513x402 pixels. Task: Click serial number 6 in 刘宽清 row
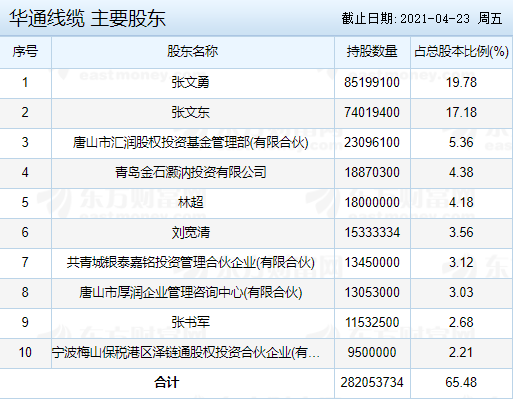coord(25,232)
